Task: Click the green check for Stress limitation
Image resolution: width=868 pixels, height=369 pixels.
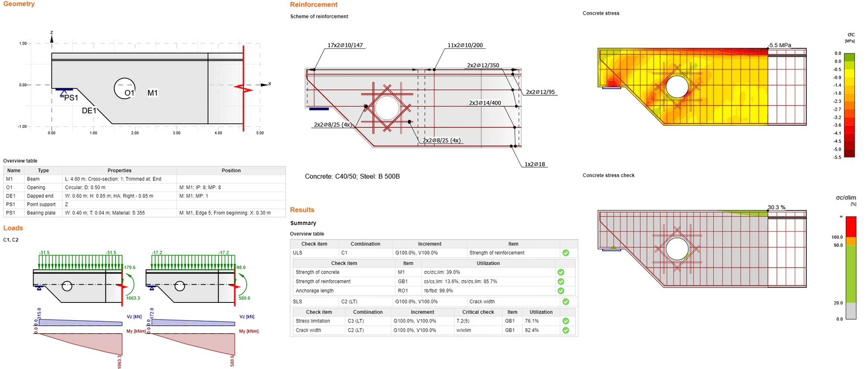Action: click(566, 321)
